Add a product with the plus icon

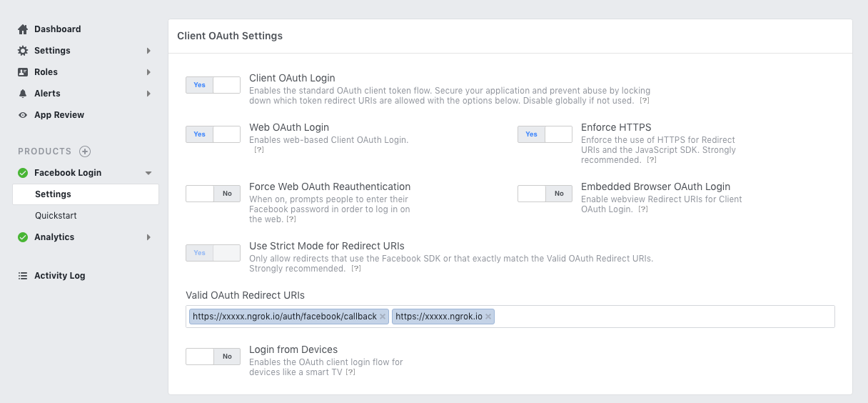click(85, 151)
